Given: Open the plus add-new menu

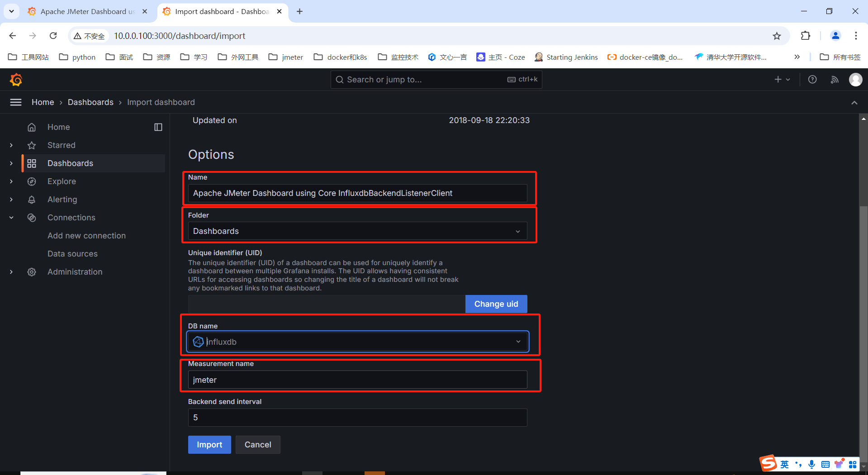Looking at the screenshot, I should [x=782, y=80].
